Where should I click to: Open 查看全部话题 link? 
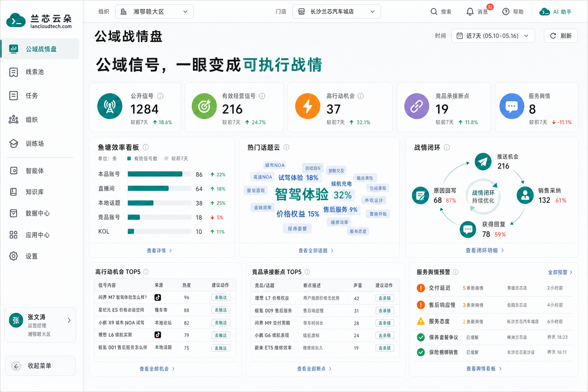(x=316, y=251)
